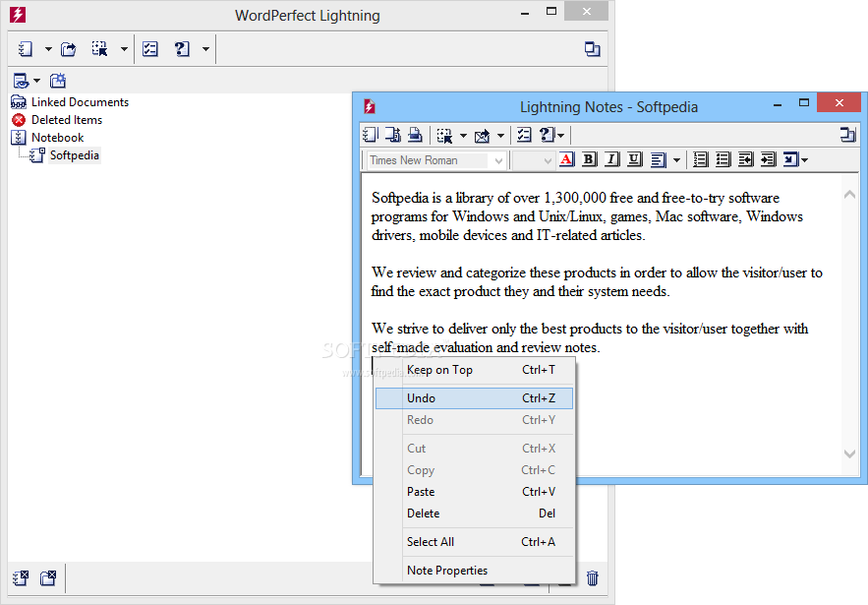The image size is (868, 605).
Task: Click New Note icon in Lightning Notes toolbar
Action: coord(371,135)
